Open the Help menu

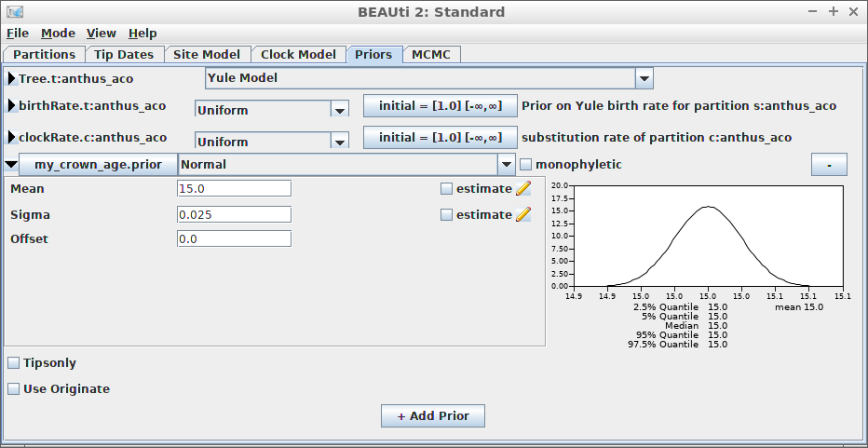[142, 34]
